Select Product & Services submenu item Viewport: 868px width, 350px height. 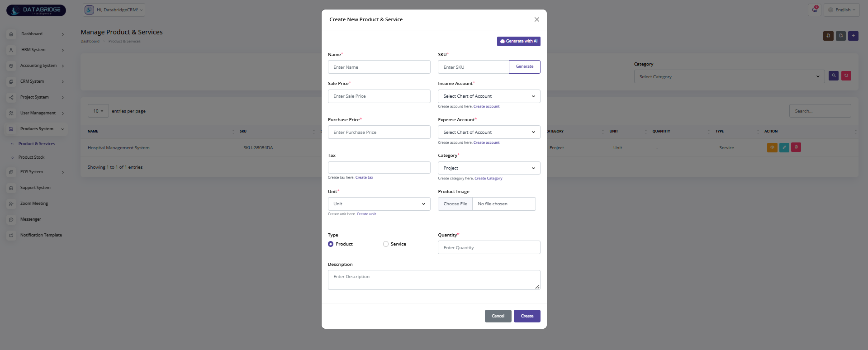pos(37,144)
